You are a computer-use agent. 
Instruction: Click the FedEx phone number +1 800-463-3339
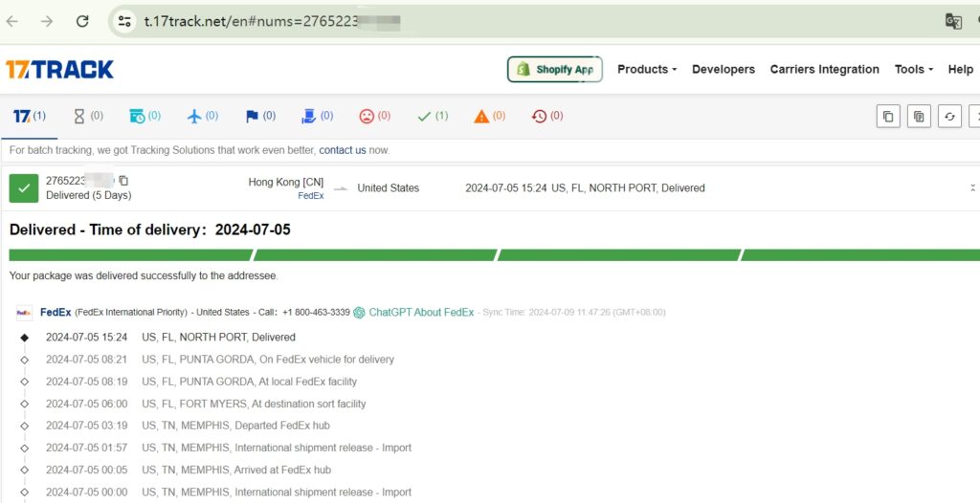click(x=316, y=313)
